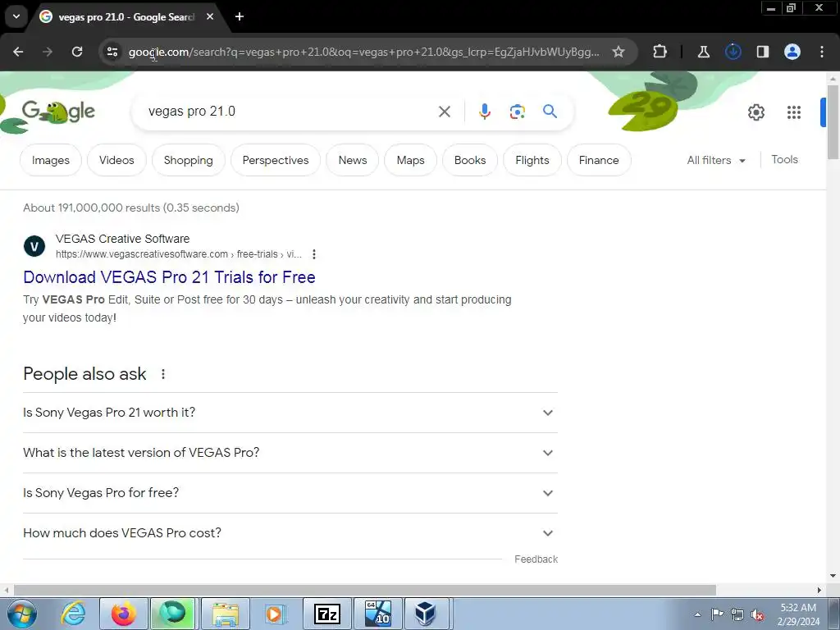The image size is (840, 630).
Task: Click the Feedback link
Action: (x=536, y=559)
